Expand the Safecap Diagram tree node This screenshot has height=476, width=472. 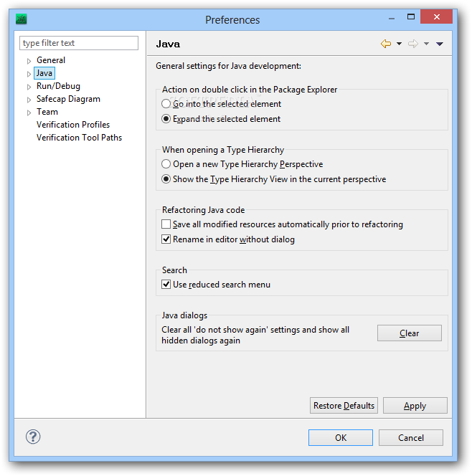(29, 100)
